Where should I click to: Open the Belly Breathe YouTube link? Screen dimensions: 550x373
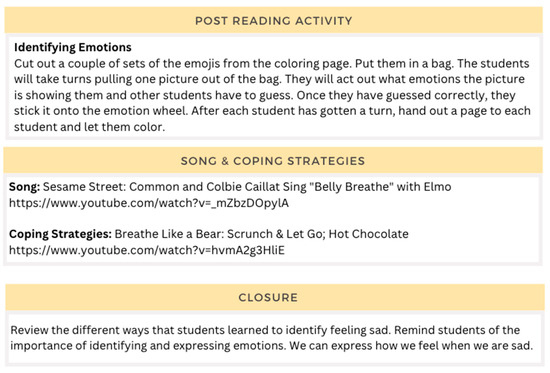point(149,203)
